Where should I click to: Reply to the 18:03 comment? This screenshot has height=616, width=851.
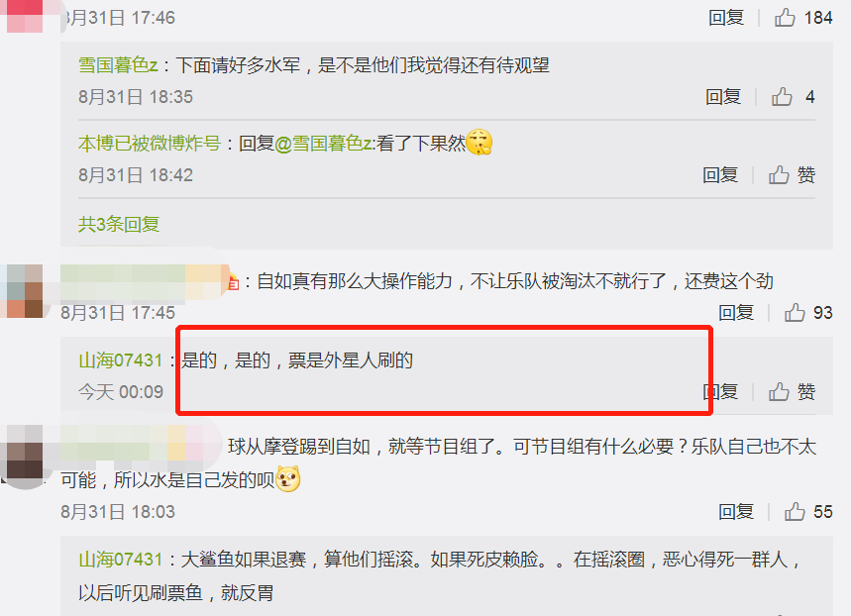(x=736, y=511)
